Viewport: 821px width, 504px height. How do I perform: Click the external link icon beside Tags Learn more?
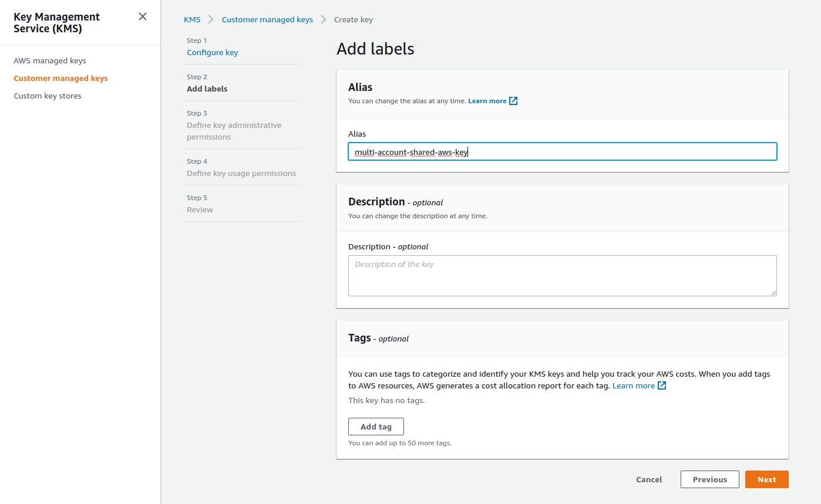click(x=662, y=385)
